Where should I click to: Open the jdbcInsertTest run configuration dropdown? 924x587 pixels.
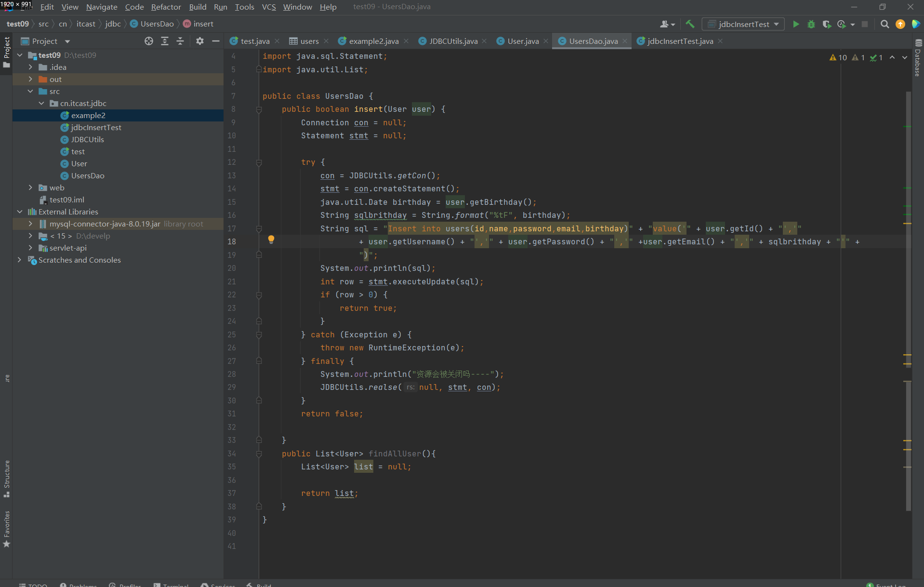click(x=743, y=24)
